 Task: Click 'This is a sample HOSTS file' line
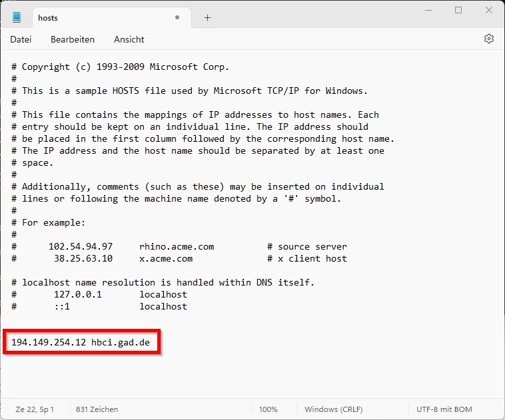pos(189,91)
